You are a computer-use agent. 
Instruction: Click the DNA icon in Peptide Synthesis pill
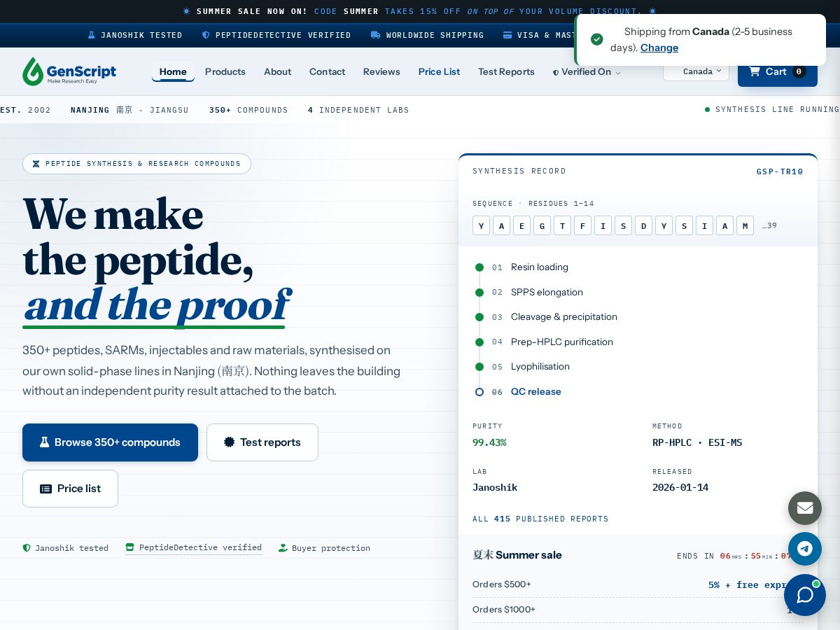(36, 164)
